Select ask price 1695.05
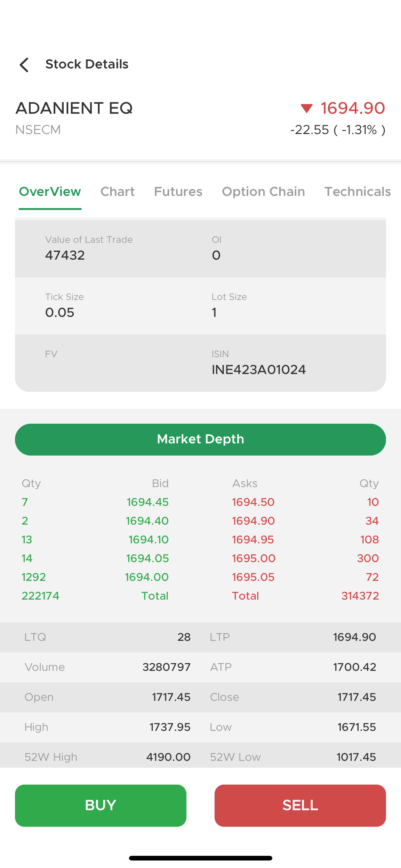Screen dimensions: 401x868 pyautogui.click(x=253, y=577)
